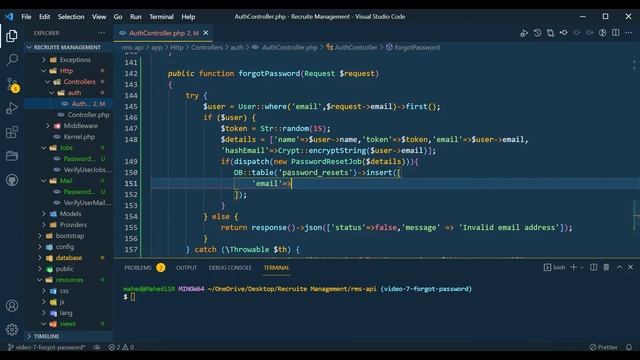Click the Explorer more actions ellipsis
The width and height of the screenshot is (640, 360).
click(101, 33)
